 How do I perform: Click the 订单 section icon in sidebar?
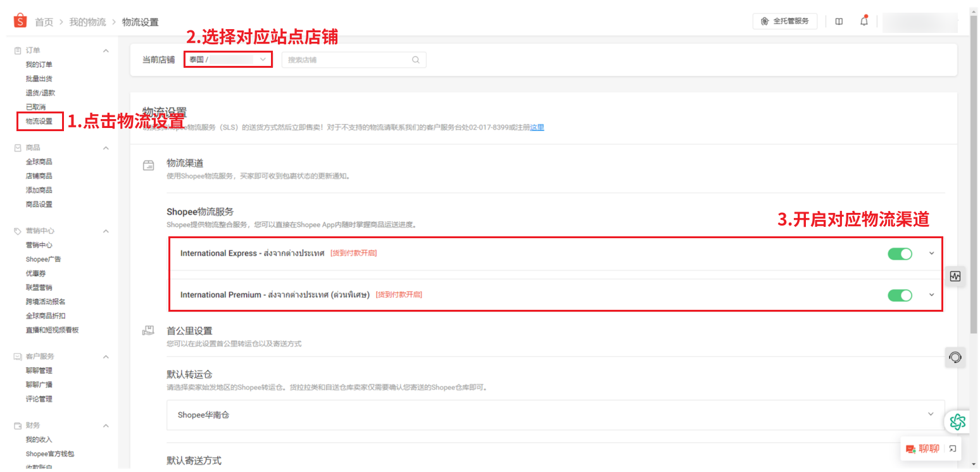(18, 50)
